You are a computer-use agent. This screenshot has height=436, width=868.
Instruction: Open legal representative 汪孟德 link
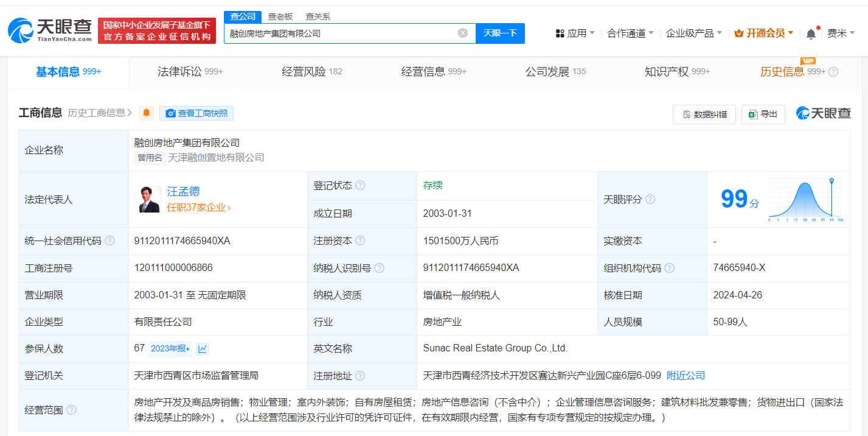[184, 192]
